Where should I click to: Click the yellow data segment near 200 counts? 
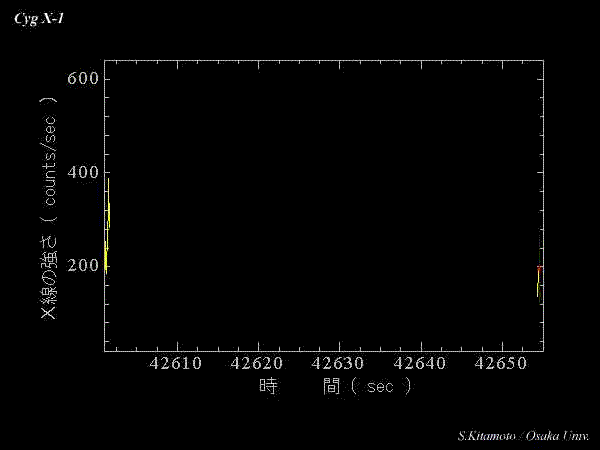coord(105,258)
